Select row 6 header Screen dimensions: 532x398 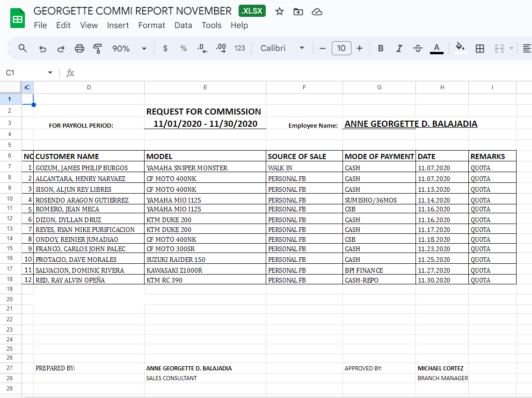coord(9,156)
